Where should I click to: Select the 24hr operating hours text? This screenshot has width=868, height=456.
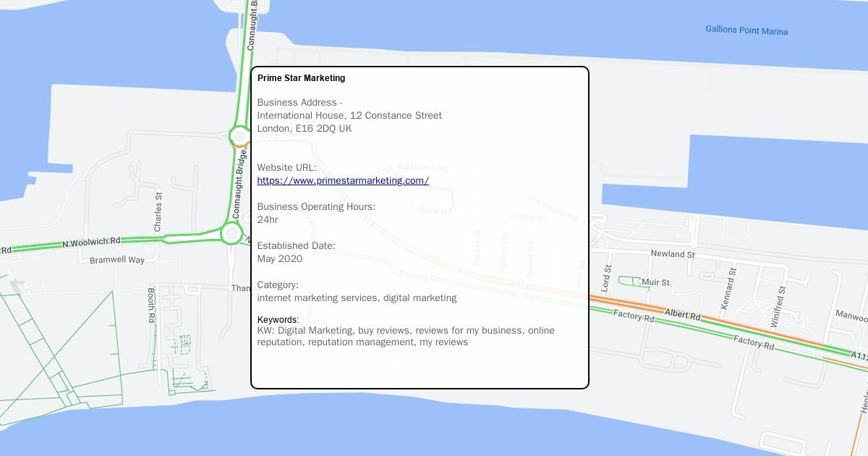268,220
